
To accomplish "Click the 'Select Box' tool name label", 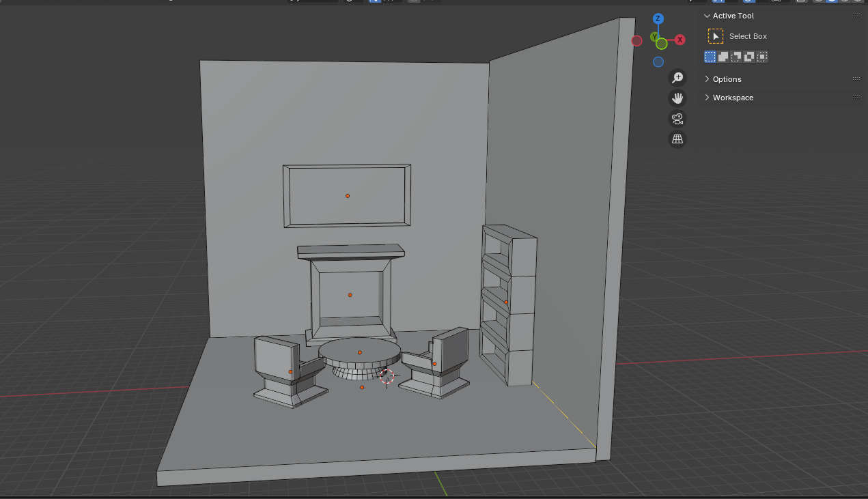I will [x=748, y=36].
